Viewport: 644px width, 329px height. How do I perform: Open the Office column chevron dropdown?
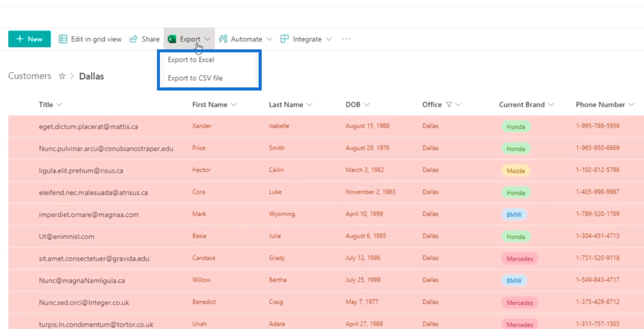(x=458, y=104)
